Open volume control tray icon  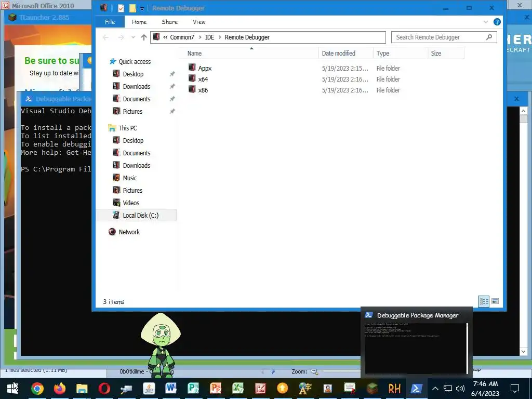(x=460, y=389)
